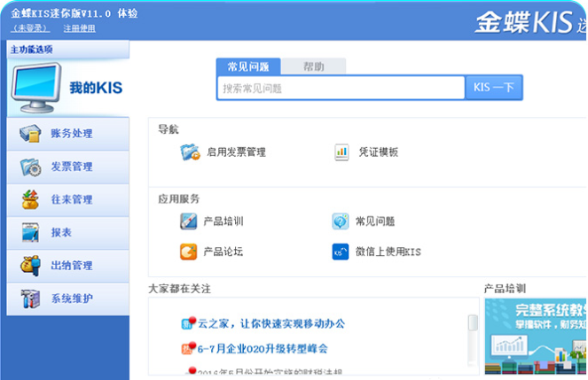The width and height of the screenshot is (588, 380).
Task: Select 发票管理 label in sidebar
Action: [x=72, y=167]
